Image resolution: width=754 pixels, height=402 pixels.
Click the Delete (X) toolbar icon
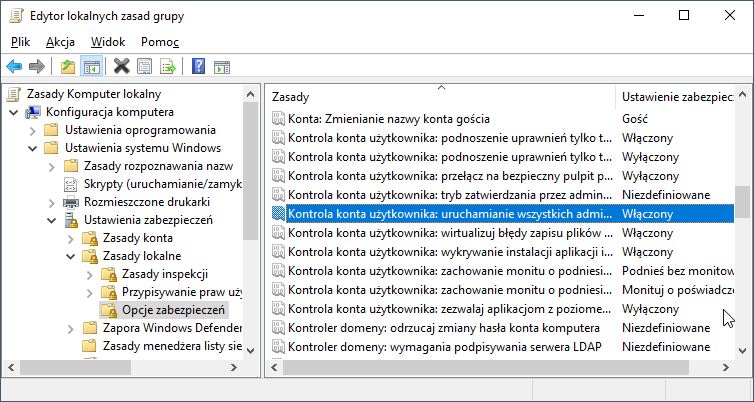(x=122, y=66)
